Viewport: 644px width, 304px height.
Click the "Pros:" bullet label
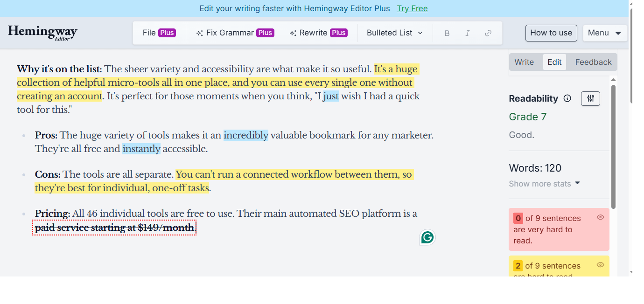point(46,135)
